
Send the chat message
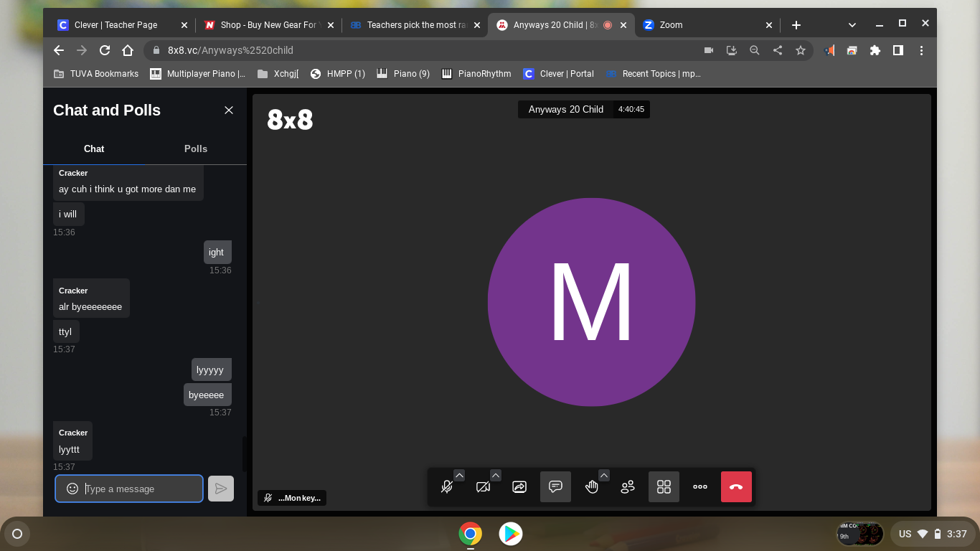tap(221, 489)
